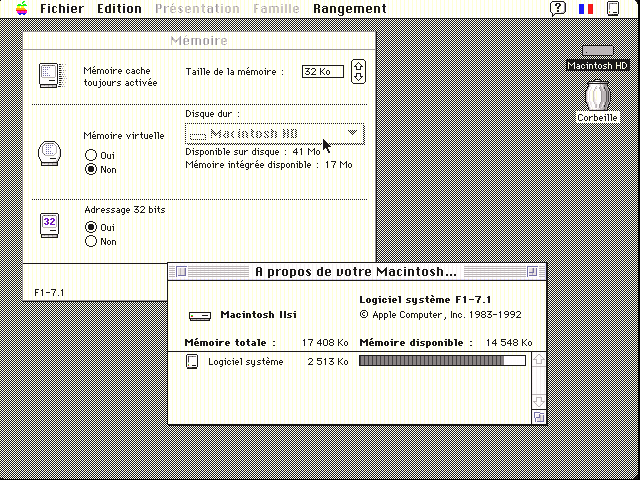Click the Logiciel système row label
Viewport: 640px width, 480px height.
click(246, 362)
